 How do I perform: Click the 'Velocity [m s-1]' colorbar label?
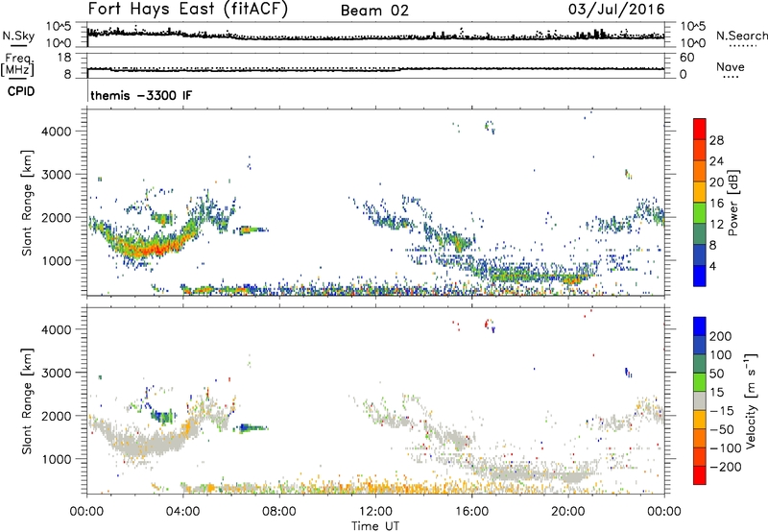[x=751, y=400]
